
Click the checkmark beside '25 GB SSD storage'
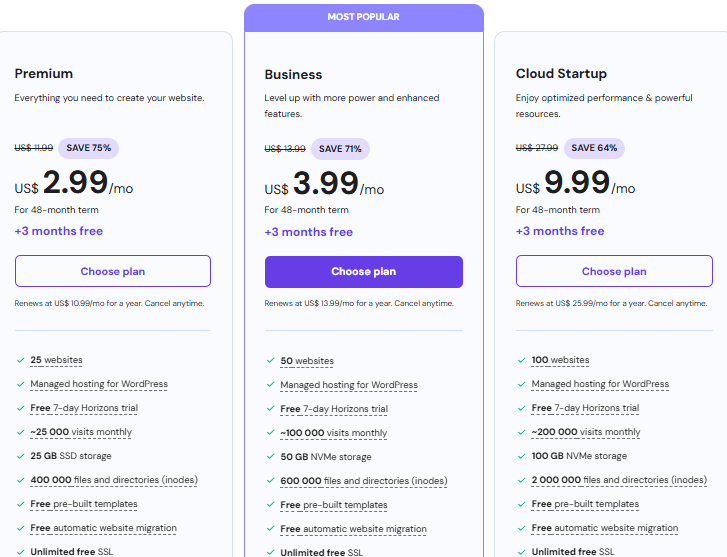20,456
